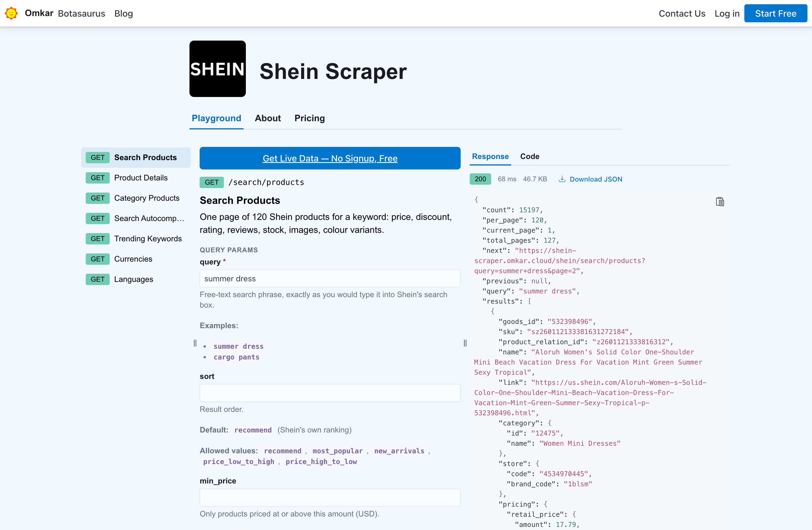Click Log in

pos(727,13)
